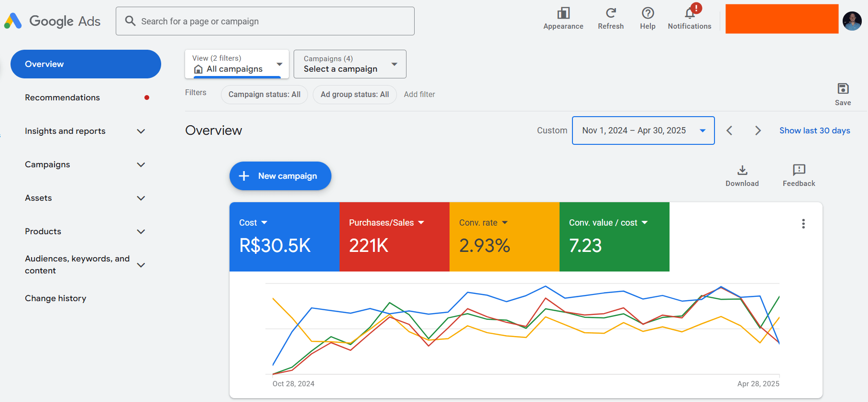The width and height of the screenshot is (868, 402).
Task: Open the Notifications bell
Action: 690,13
